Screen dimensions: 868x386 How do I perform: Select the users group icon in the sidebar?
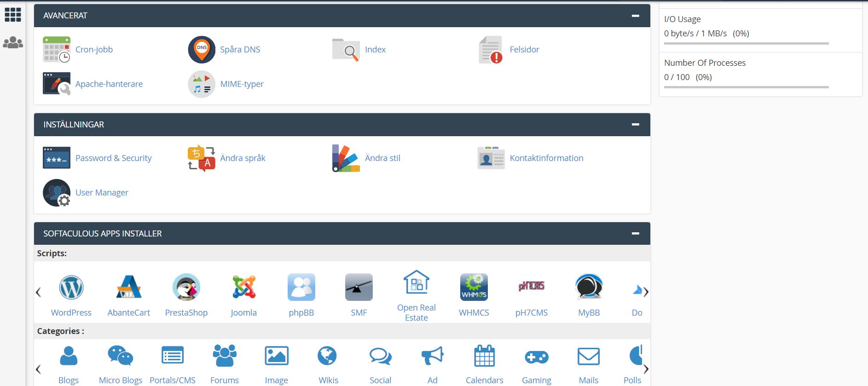13,42
